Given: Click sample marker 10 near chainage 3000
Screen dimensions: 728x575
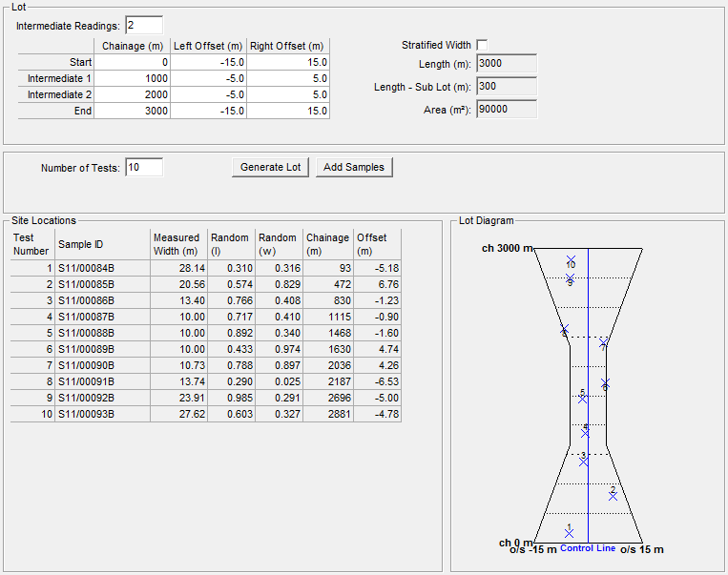Looking at the screenshot, I should tap(571, 260).
